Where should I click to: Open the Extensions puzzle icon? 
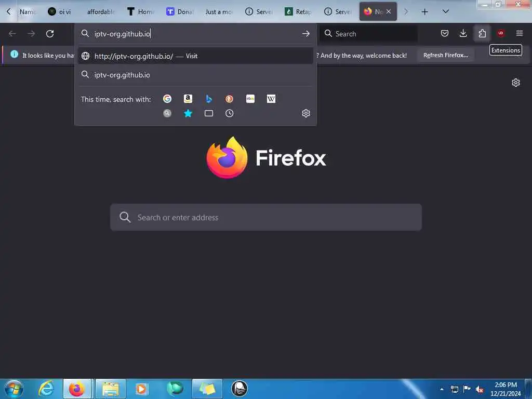pyautogui.click(x=482, y=33)
